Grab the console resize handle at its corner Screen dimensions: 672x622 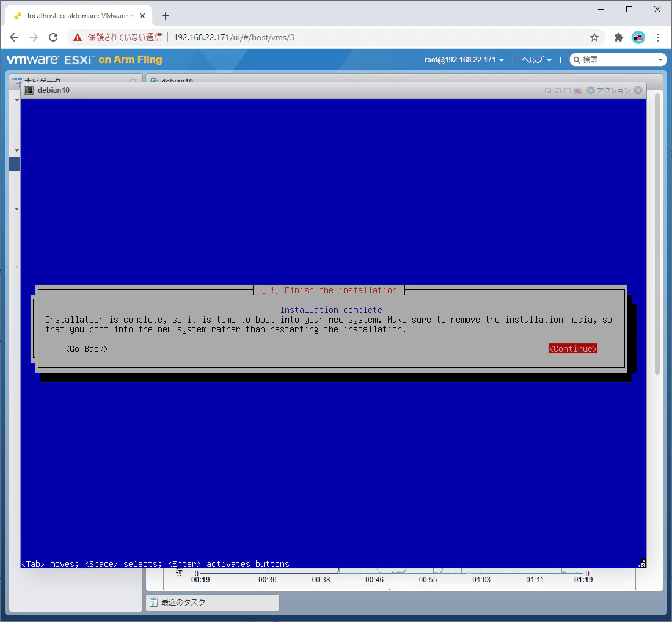pos(642,564)
